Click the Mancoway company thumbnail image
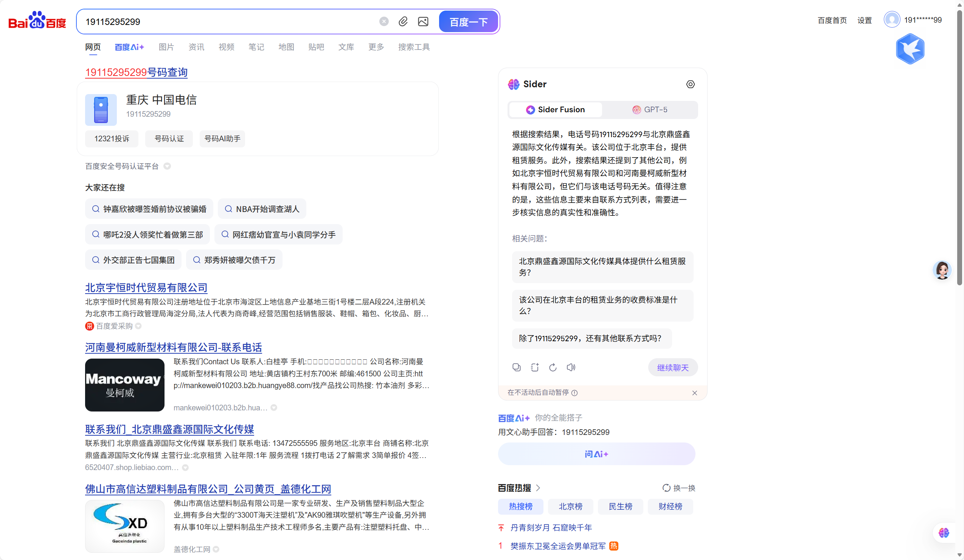This screenshot has height=560, width=964. (124, 385)
